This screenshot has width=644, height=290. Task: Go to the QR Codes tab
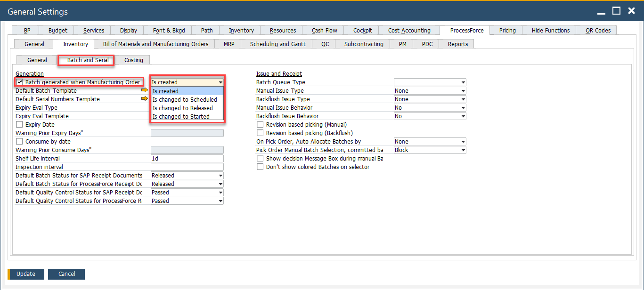598,31
